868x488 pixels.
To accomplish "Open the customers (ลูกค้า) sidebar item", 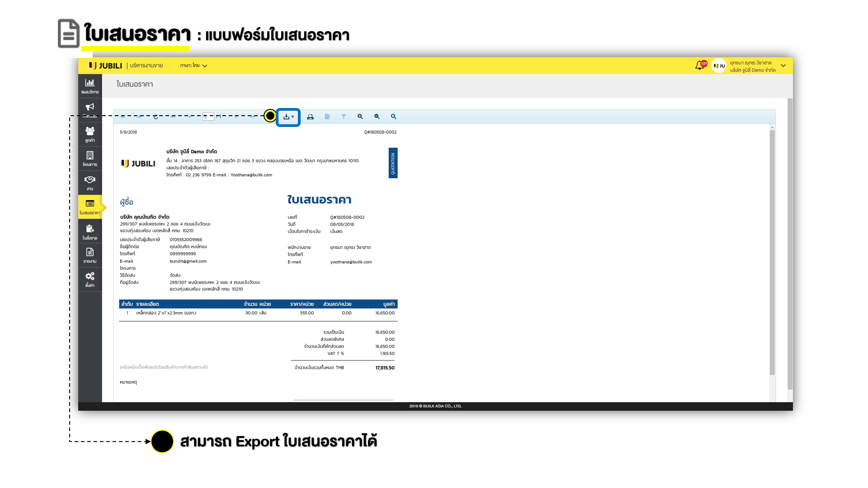I will (90, 134).
